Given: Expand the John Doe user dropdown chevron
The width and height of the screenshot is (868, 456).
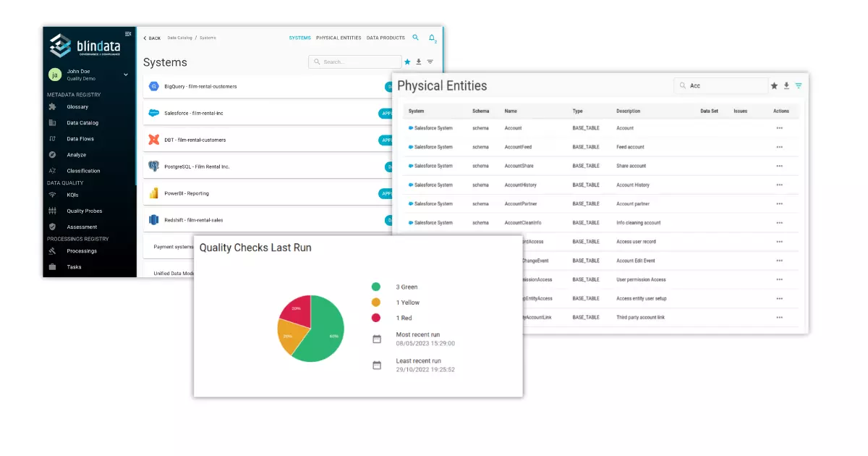Looking at the screenshot, I should coord(125,74).
